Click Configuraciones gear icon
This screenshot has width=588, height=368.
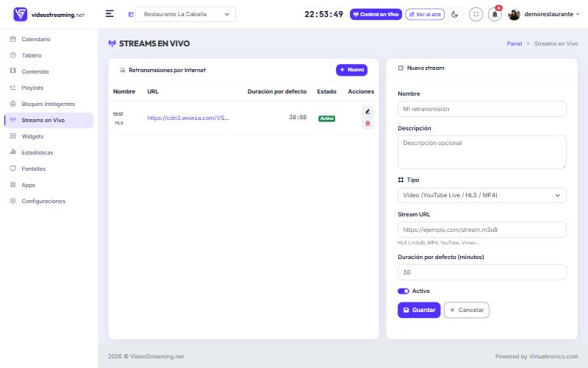pos(12,201)
